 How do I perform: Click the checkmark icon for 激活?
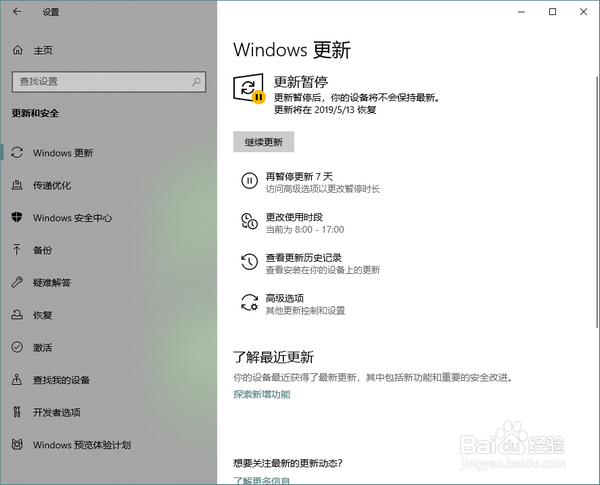coord(17,347)
